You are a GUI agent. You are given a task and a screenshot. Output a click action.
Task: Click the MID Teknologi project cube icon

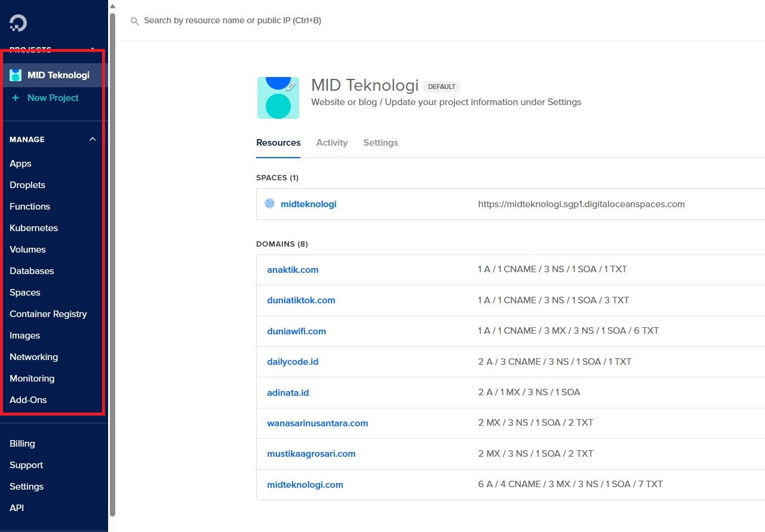[15, 75]
